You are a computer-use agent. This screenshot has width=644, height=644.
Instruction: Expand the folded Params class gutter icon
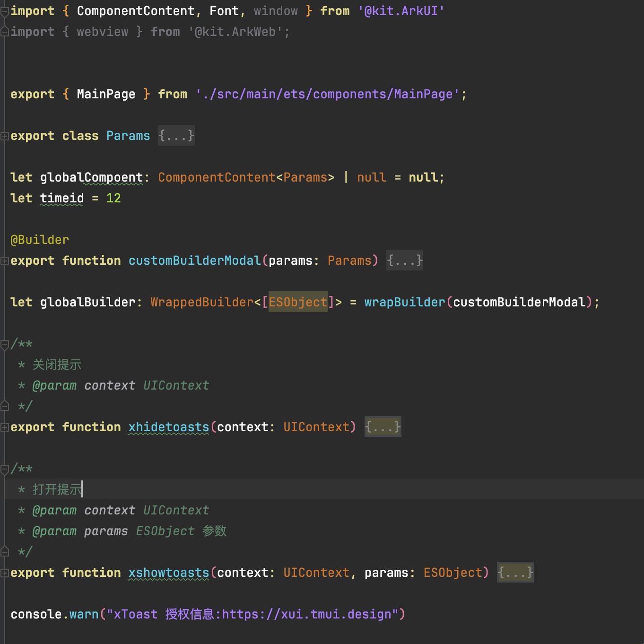(x=4, y=136)
